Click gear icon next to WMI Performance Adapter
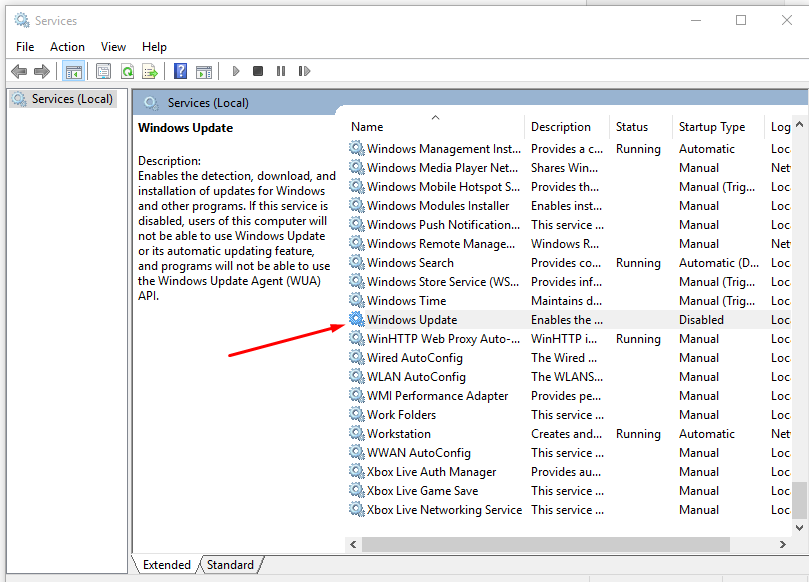 (x=357, y=395)
